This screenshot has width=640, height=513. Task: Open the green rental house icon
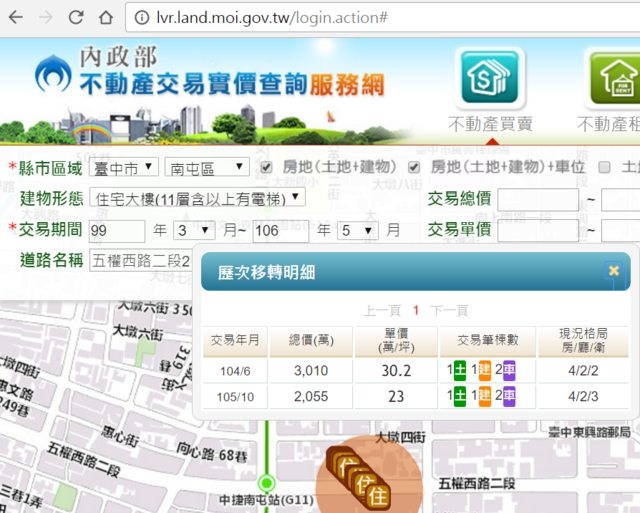click(x=615, y=78)
